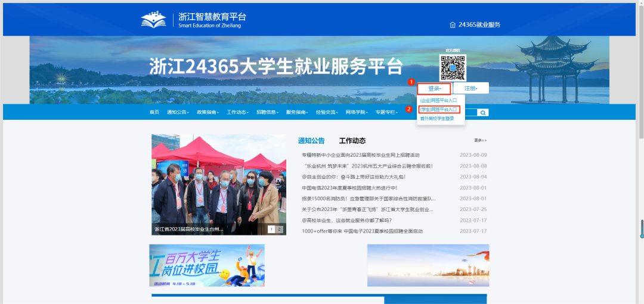Open news 中国电信2023年度夏季校园招聘

click(349, 188)
